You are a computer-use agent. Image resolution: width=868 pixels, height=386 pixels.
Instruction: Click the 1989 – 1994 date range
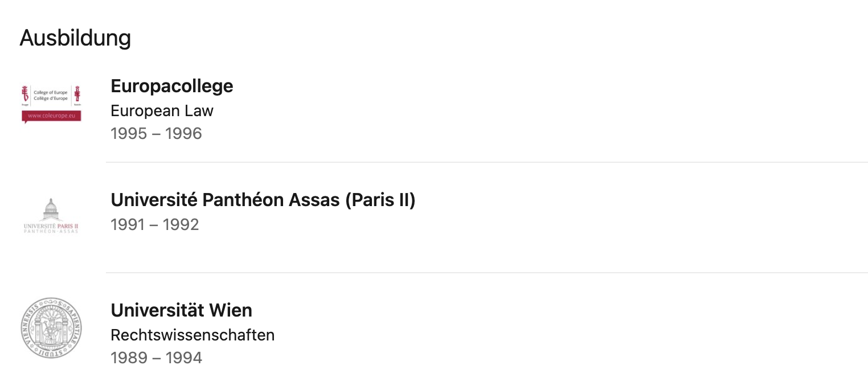coord(156,358)
